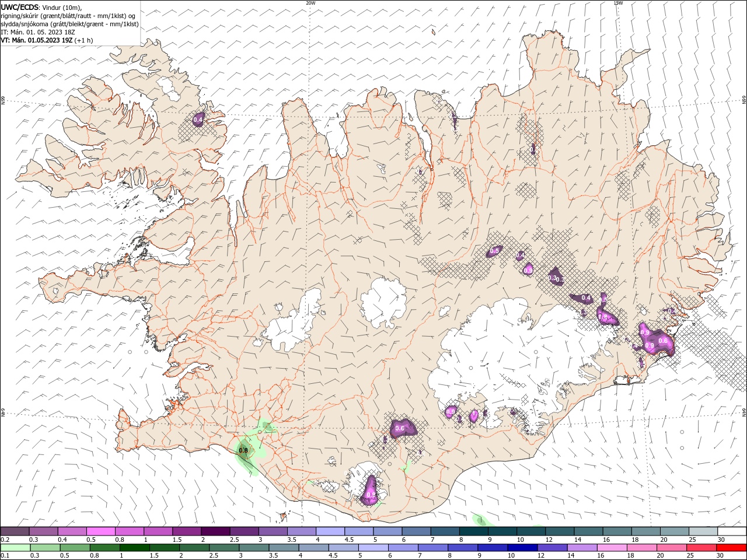Click the large purple snow cluster on the east coast
This screenshot has height=560, width=747.
(656, 339)
